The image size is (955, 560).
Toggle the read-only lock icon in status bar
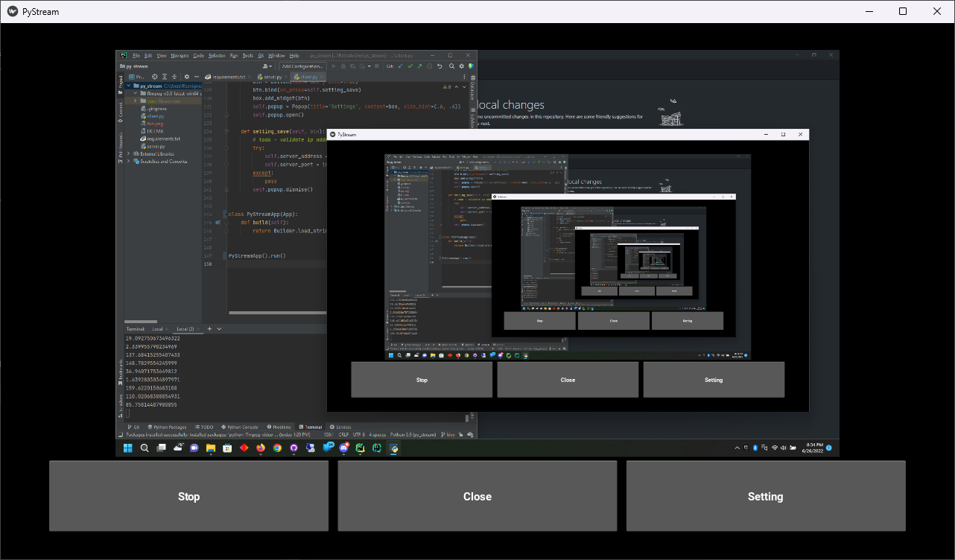[x=460, y=435]
